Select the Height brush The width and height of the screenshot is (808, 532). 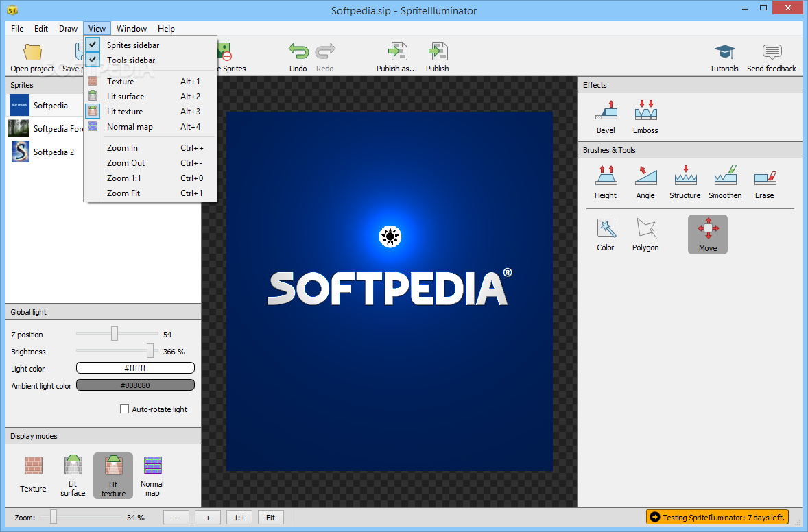[x=606, y=182]
